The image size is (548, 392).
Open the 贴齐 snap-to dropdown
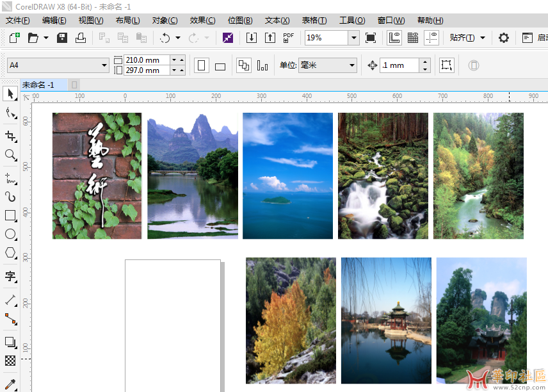[467, 37]
